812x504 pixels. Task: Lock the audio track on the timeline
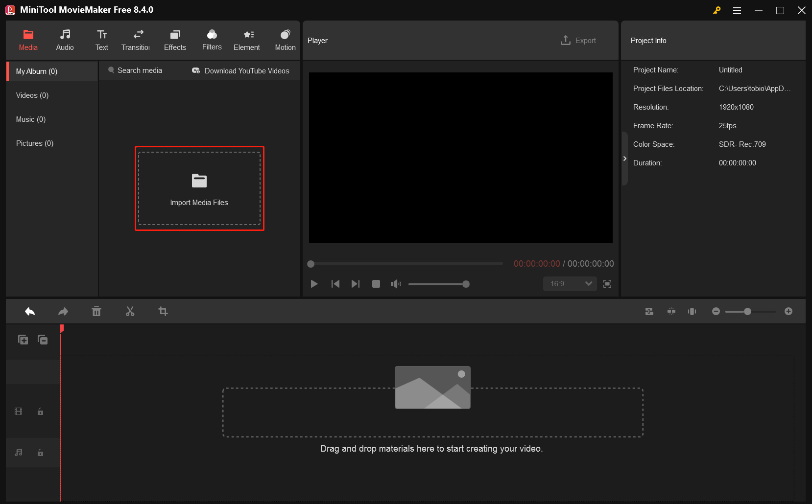click(x=40, y=453)
